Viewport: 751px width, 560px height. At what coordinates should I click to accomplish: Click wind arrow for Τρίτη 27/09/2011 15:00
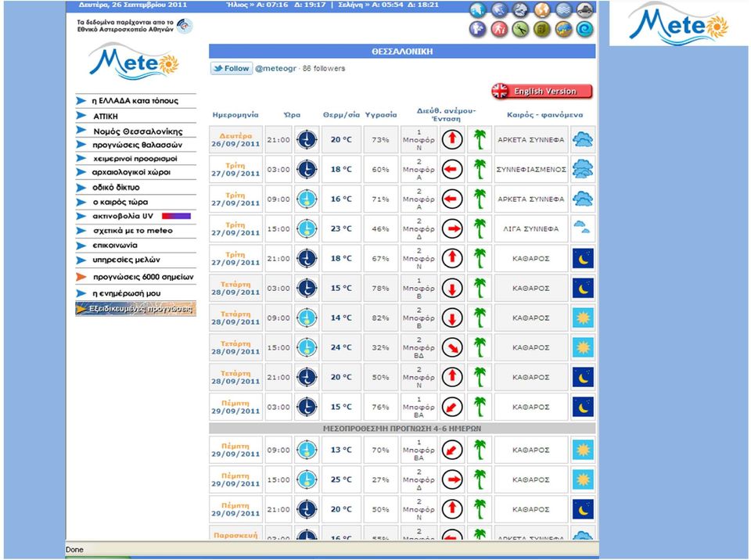(452, 228)
